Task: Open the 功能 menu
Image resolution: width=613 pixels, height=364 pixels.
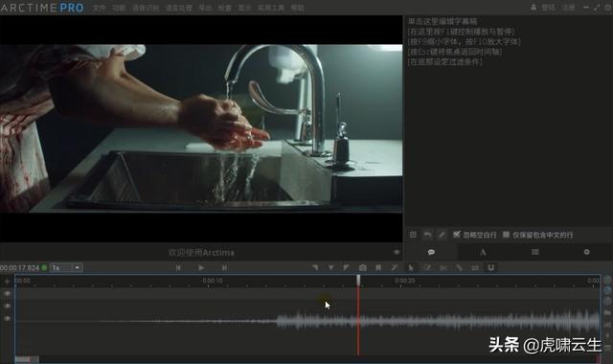Action: (x=119, y=8)
